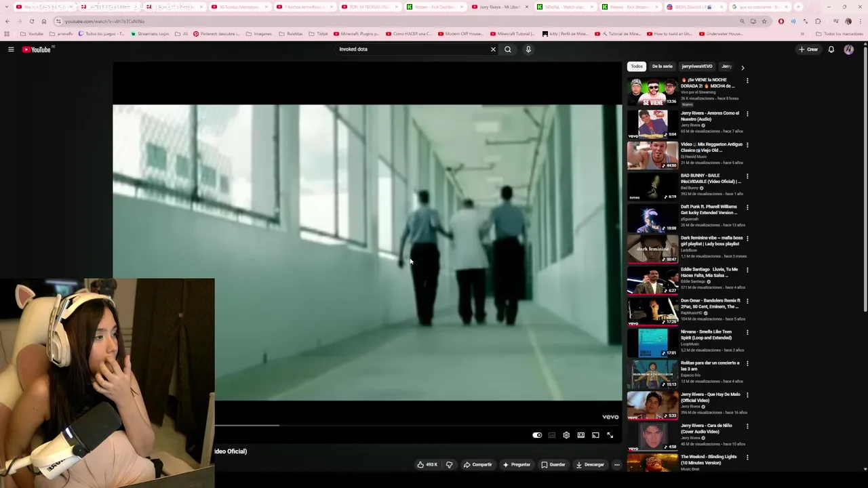Show more chips with right arrow
This screenshot has height=488, width=868.
[743, 68]
